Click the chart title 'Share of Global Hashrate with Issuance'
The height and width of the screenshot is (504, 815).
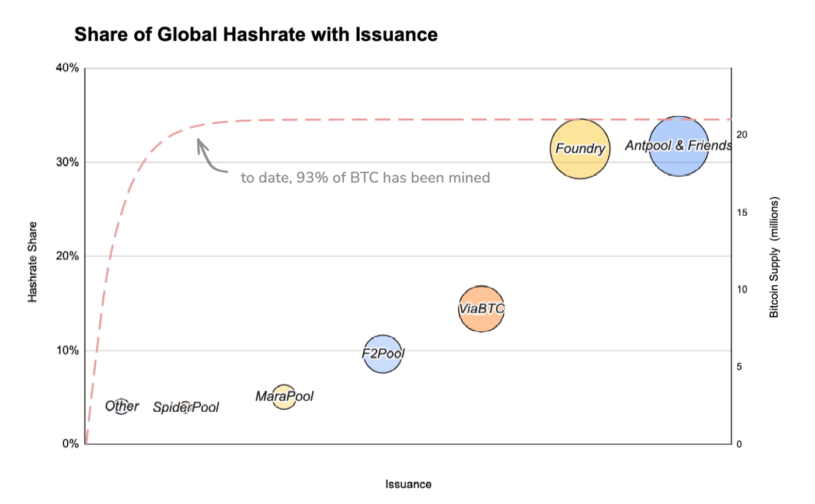click(256, 35)
